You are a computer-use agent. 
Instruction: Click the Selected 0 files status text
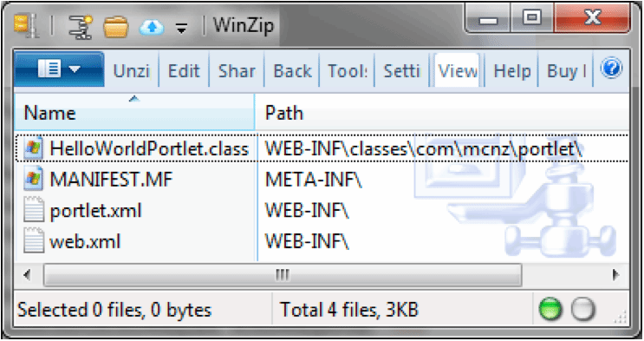pyautogui.click(x=114, y=310)
